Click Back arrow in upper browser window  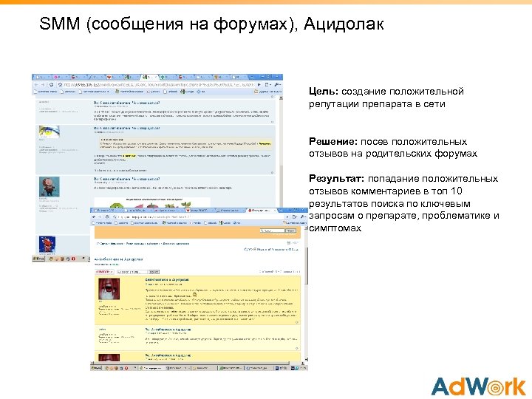pyautogui.click(x=36, y=84)
